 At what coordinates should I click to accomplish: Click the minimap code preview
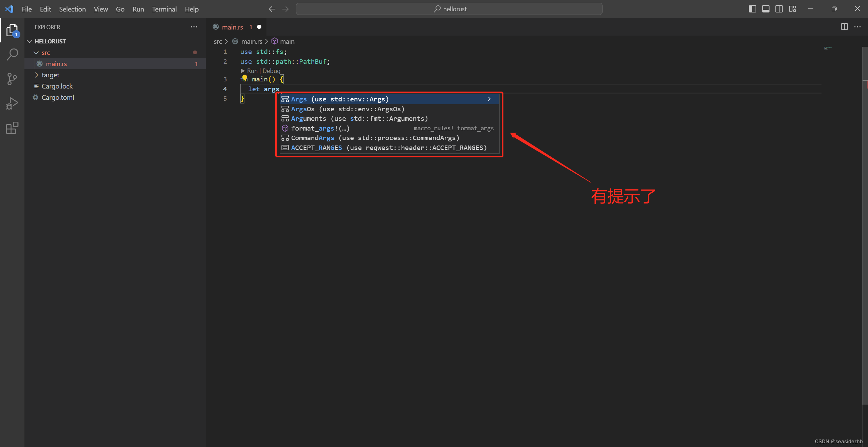pyautogui.click(x=828, y=48)
